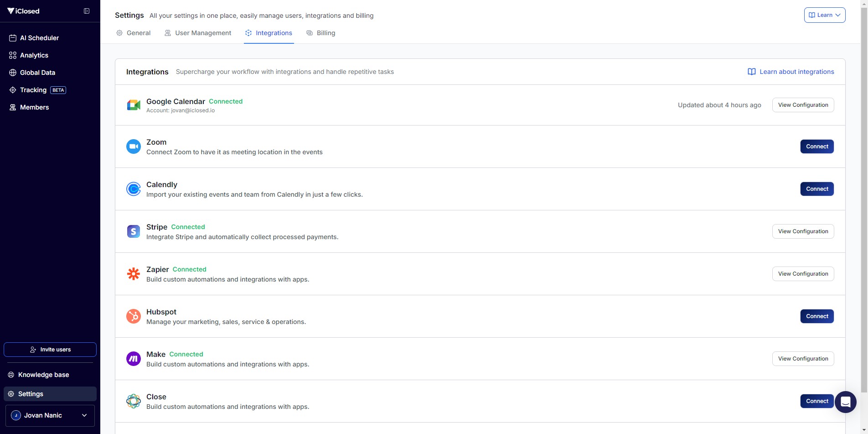This screenshot has height=434, width=868.
Task: Click the account email jovan@iclosed.io
Action: tap(193, 110)
